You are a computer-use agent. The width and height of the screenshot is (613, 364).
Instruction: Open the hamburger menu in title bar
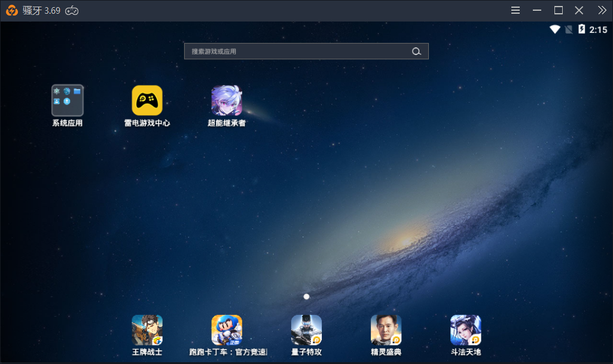pos(516,10)
